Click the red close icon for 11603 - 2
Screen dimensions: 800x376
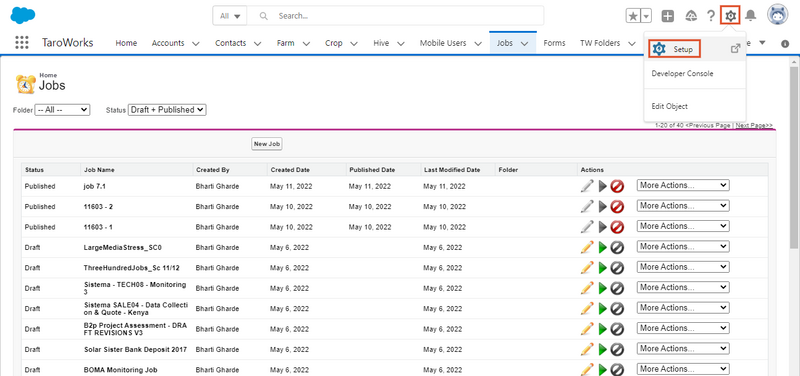(617, 207)
